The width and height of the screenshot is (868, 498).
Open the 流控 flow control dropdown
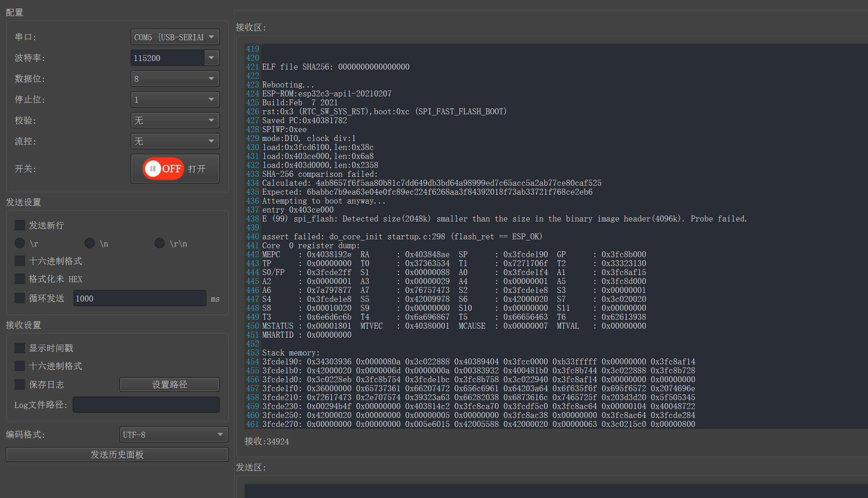point(175,141)
